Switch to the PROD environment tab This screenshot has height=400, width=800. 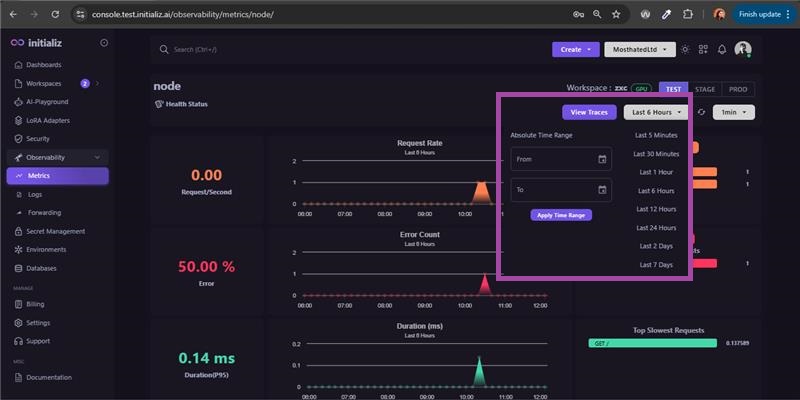pyautogui.click(x=738, y=89)
